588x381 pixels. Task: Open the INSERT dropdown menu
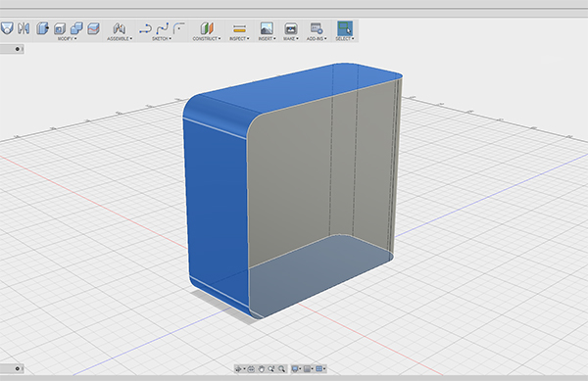(267, 38)
